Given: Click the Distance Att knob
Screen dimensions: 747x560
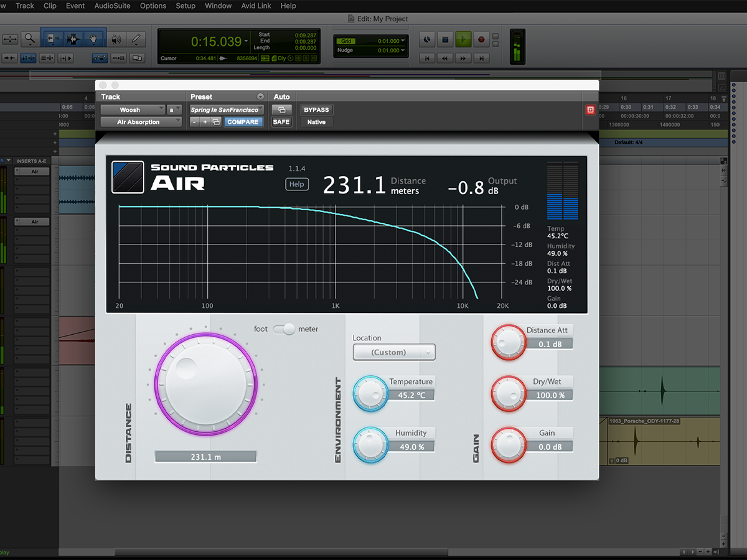Looking at the screenshot, I should [x=509, y=342].
